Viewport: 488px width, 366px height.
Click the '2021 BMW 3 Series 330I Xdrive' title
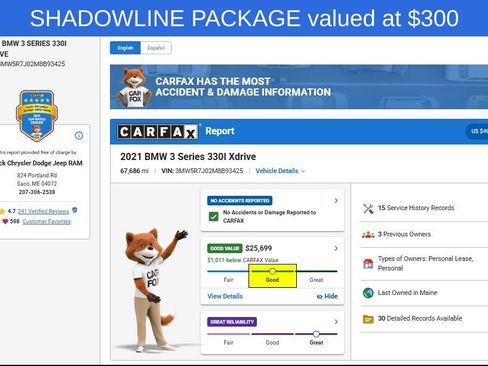point(188,157)
